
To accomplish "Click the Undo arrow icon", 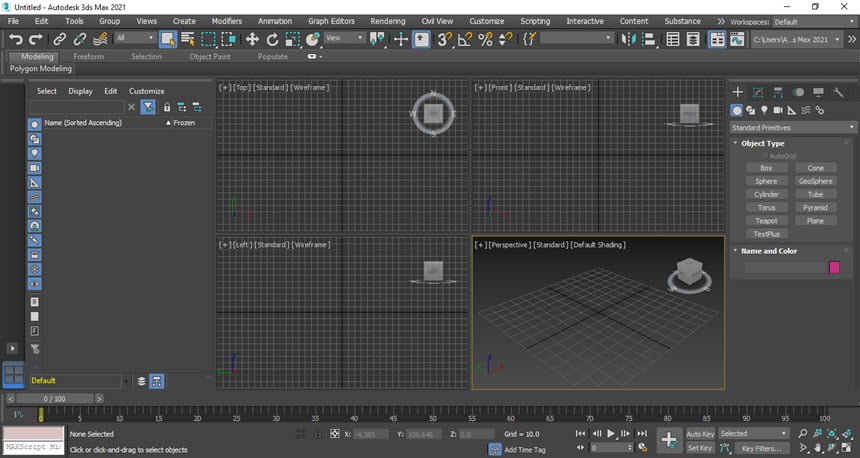I will (16, 39).
